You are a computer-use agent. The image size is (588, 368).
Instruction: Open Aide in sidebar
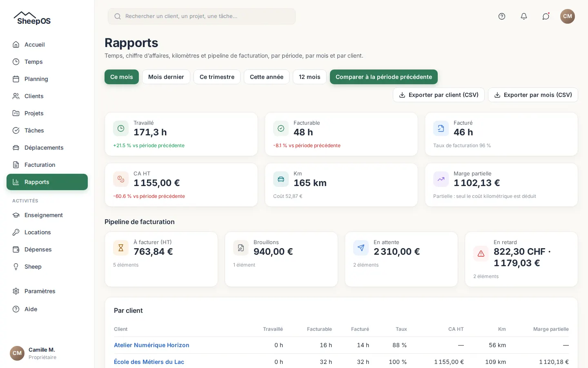point(47,309)
